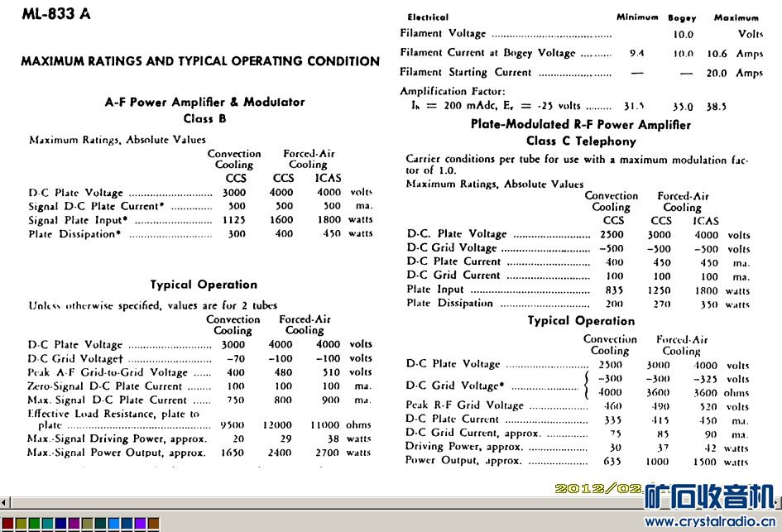
Task: Click "Max.-Signal Power Output, approx." label
Action: tap(116, 453)
